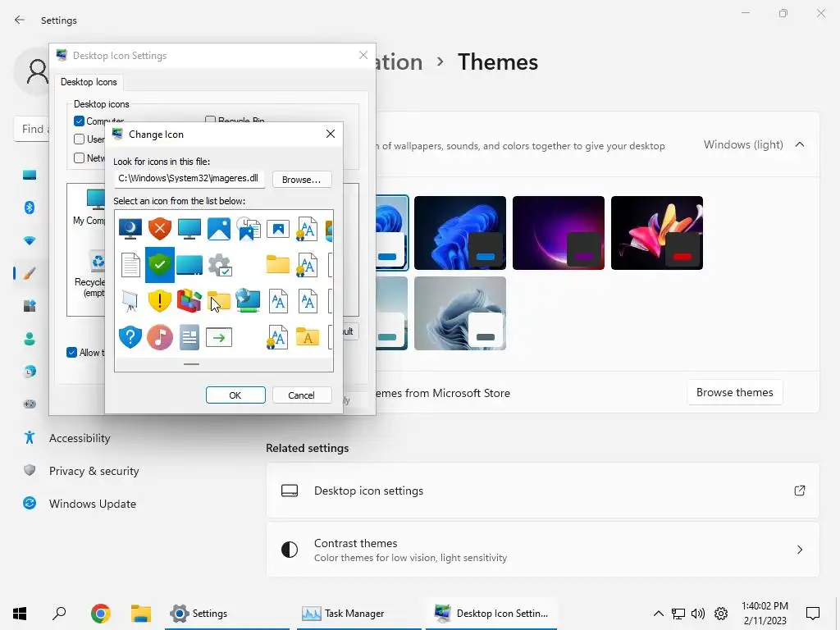The width and height of the screenshot is (840, 630).
Task: Open Bluetooth & devices in Settings sidebar
Action: 30,208
